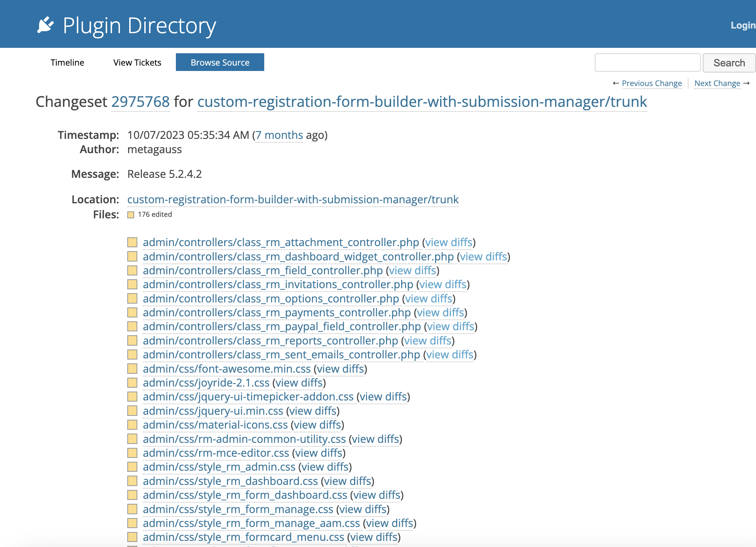
Task: View diffs for class_rm_reports_controller.php
Action: 428,341
